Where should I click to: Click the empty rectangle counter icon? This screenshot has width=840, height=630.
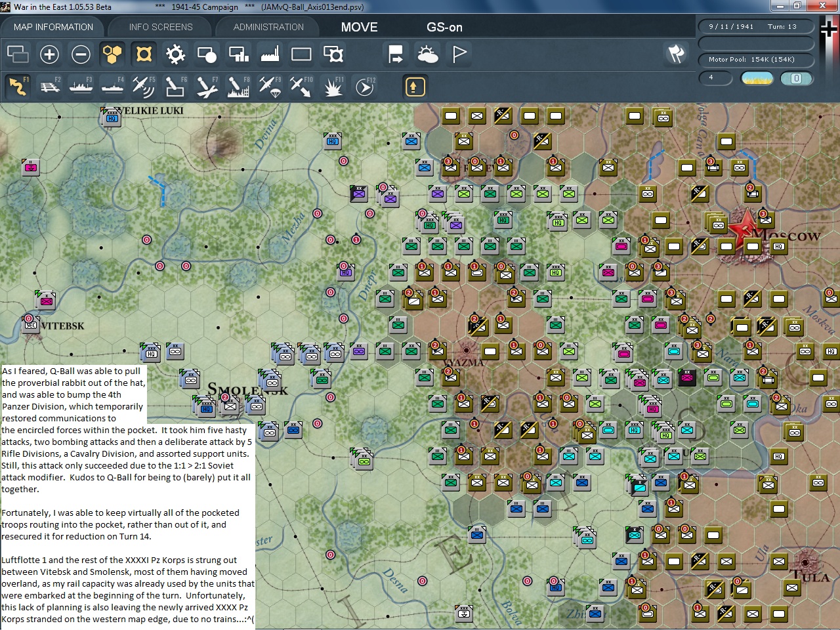tap(301, 54)
